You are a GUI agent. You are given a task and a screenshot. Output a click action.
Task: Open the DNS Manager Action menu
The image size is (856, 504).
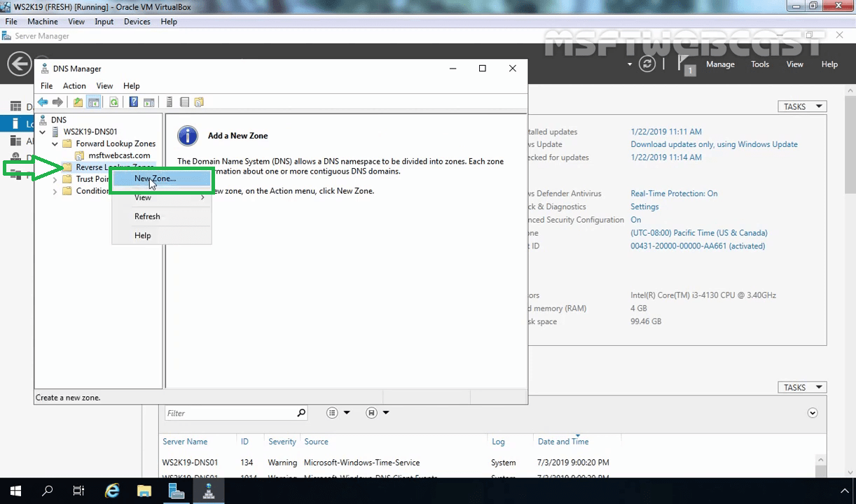pos(74,86)
